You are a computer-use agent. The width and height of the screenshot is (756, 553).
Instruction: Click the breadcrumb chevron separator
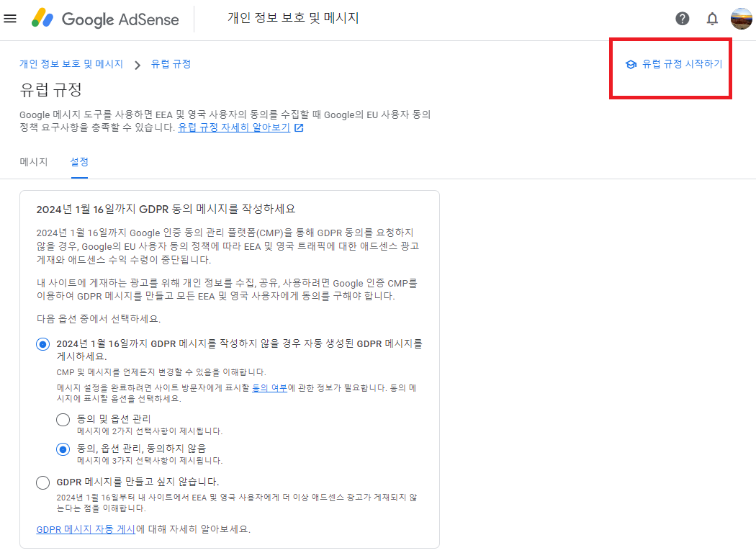coord(138,65)
